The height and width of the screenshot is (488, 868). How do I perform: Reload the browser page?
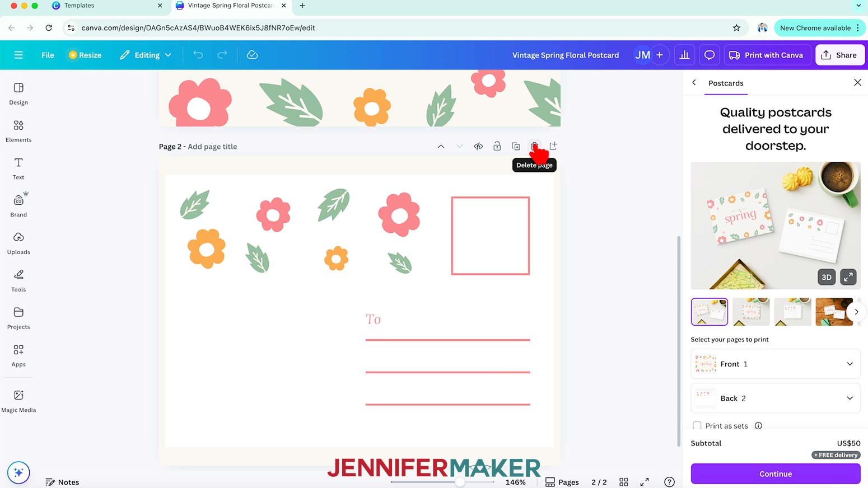click(x=49, y=28)
